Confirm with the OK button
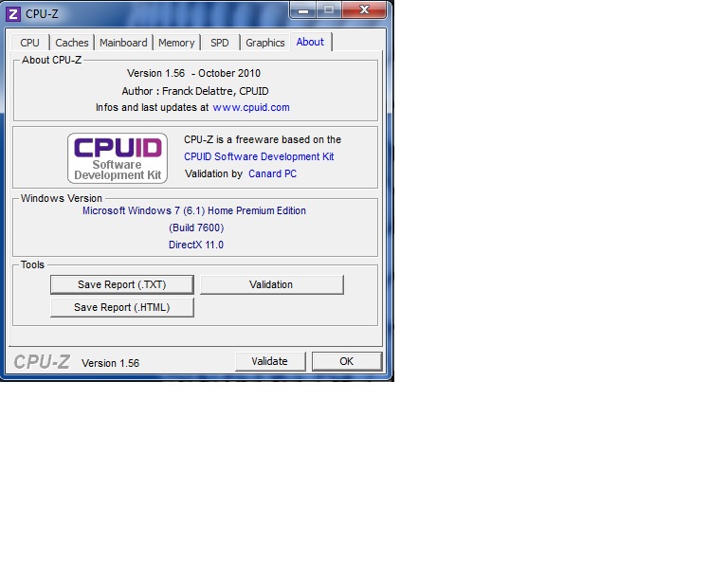728x582 pixels. pos(347,361)
